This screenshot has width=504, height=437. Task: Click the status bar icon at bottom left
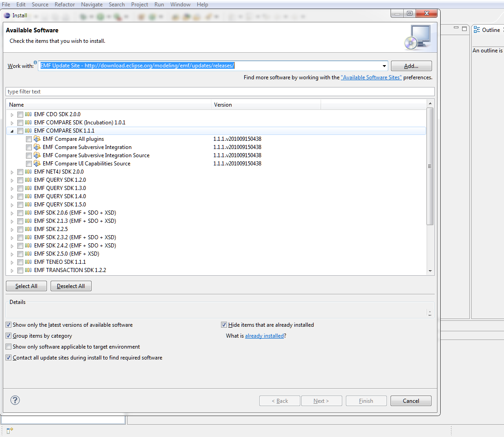(x=10, y=430)
